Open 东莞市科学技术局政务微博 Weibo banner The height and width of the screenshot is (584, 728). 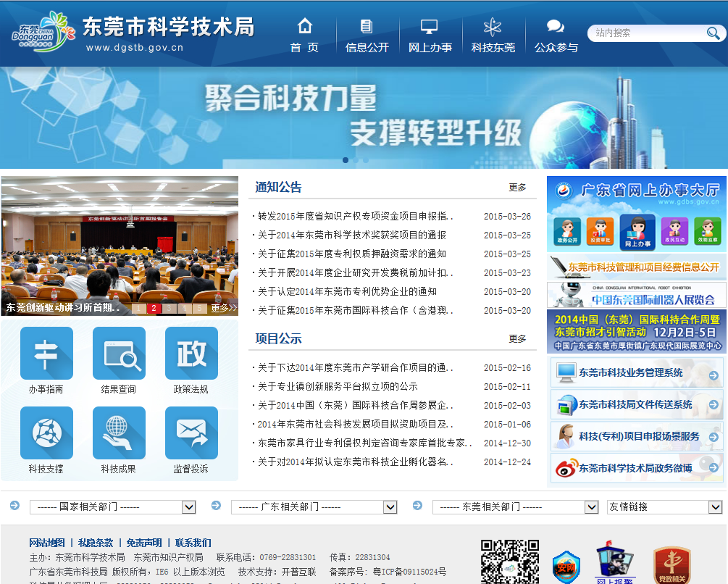(x=635, y=468)
